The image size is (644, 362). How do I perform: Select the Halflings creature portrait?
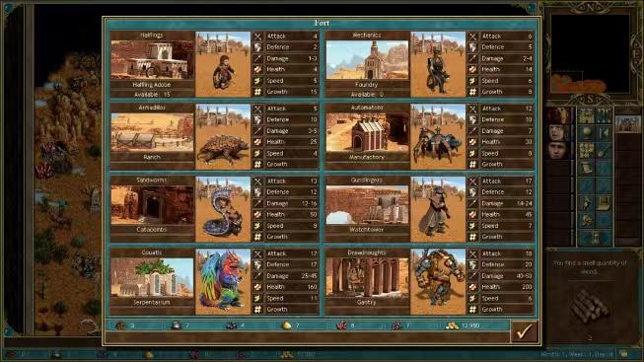coord(223,64)
